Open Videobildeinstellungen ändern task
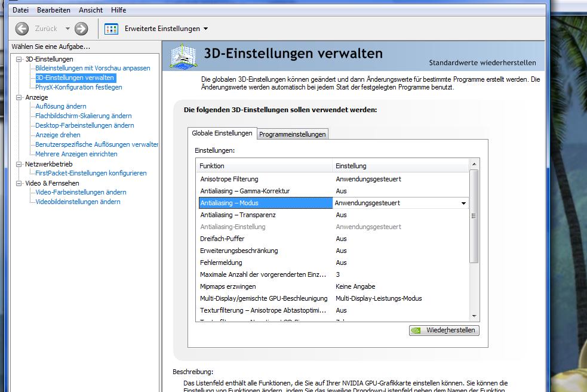 point(78,202)
